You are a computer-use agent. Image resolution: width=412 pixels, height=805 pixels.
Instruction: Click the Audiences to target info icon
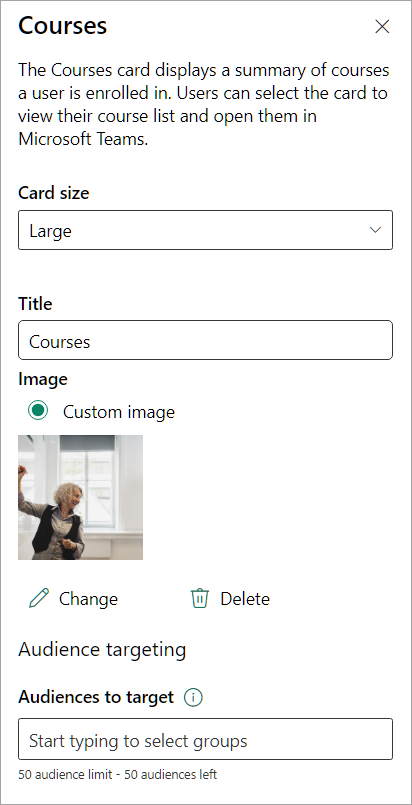(193, 698)
